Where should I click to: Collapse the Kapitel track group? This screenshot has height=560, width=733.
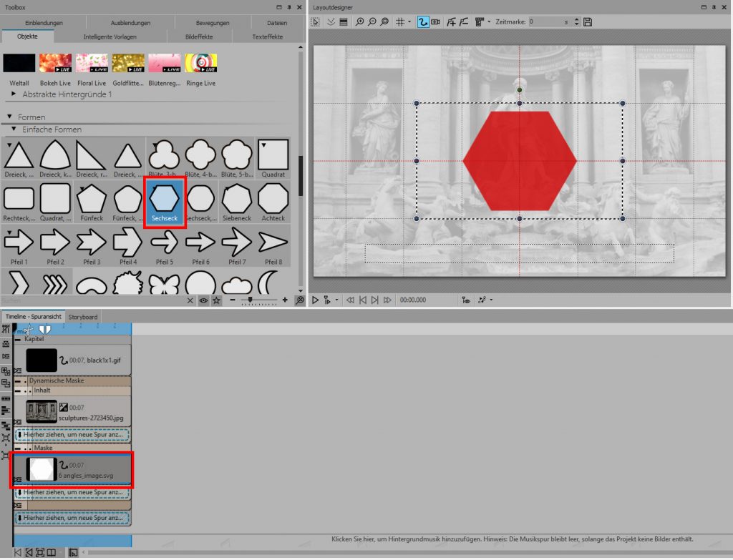[x=18, y=339]
